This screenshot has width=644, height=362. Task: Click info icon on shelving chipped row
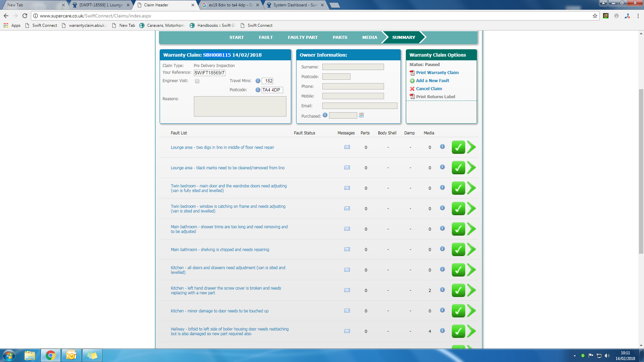tap(442, 249)
